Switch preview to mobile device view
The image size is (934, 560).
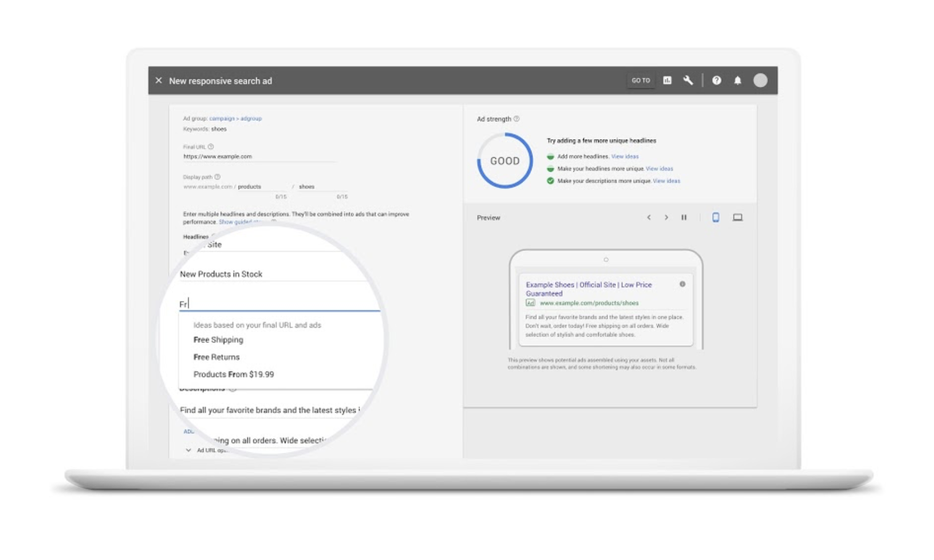point(715,217)
